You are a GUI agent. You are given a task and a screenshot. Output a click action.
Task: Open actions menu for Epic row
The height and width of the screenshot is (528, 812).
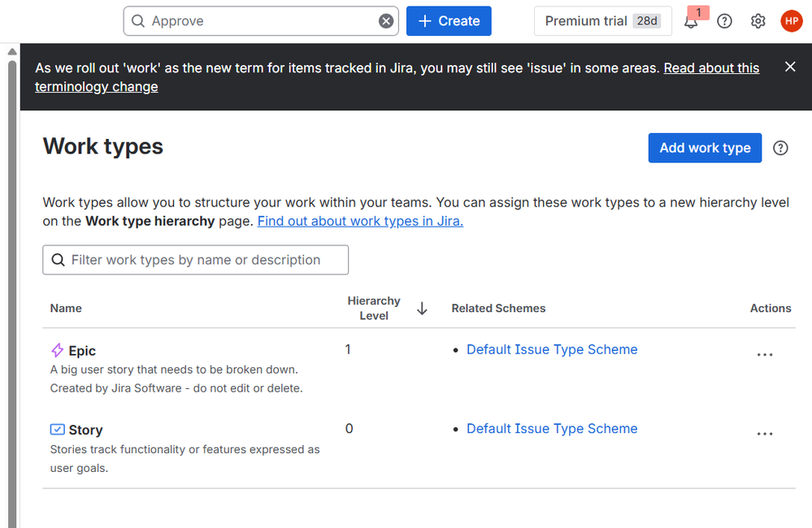coord(765,355)
